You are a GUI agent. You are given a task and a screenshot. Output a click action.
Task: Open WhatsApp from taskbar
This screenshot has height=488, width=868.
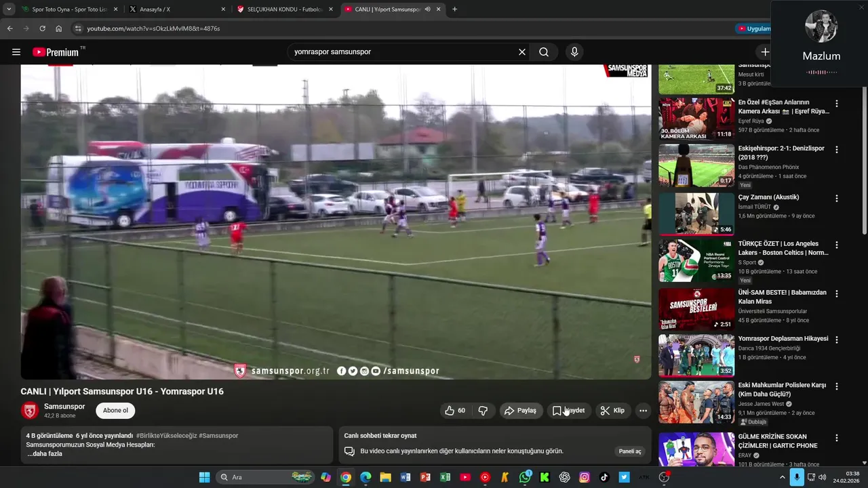[525, 477]
